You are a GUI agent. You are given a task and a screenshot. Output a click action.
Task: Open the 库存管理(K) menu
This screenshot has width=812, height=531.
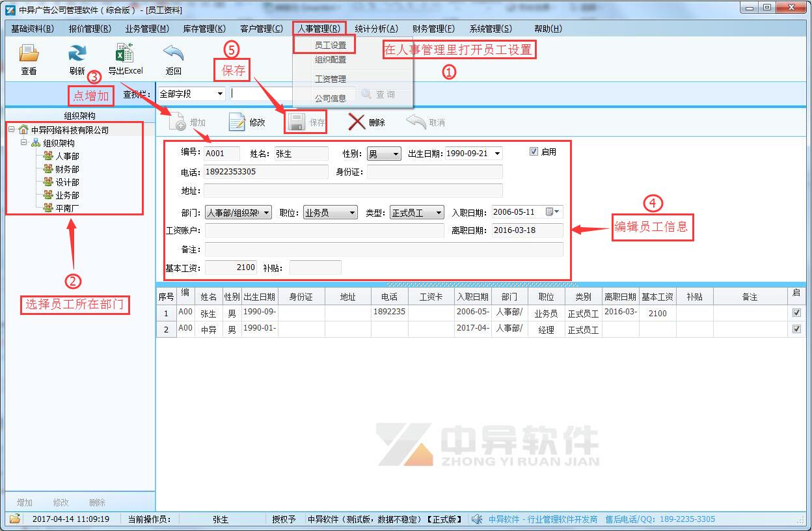[204, 29]
